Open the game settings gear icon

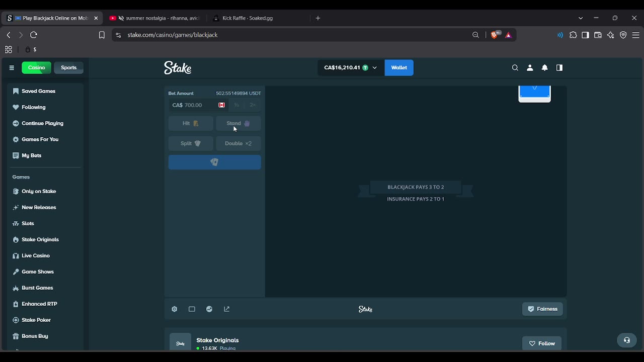pyautogui.click(x=175, y=309)
